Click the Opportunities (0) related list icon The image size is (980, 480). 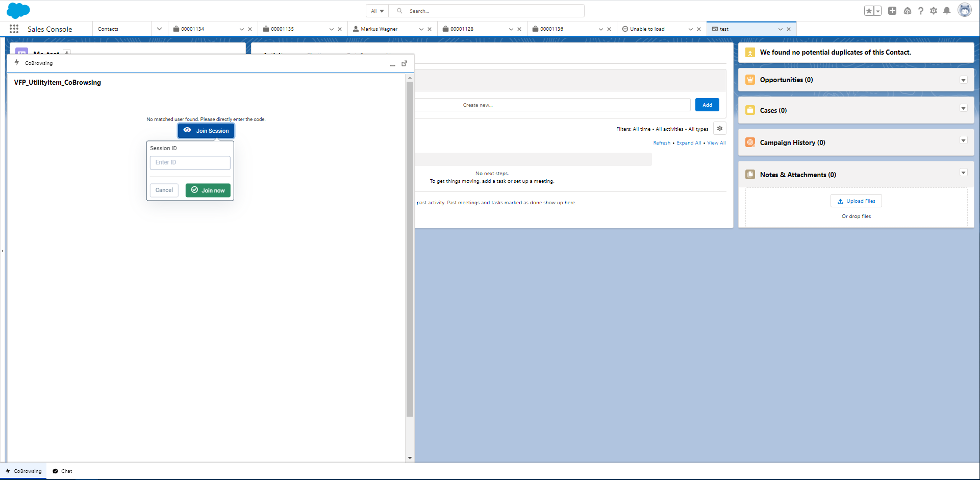[x=750, y=80]
